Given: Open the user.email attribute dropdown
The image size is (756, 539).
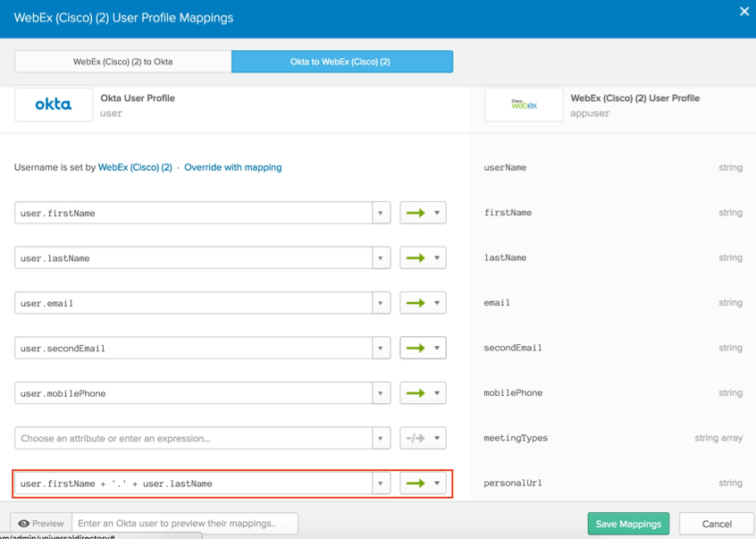Looking at the screenshot, I should pyautogui.click(x=382, y=303).
